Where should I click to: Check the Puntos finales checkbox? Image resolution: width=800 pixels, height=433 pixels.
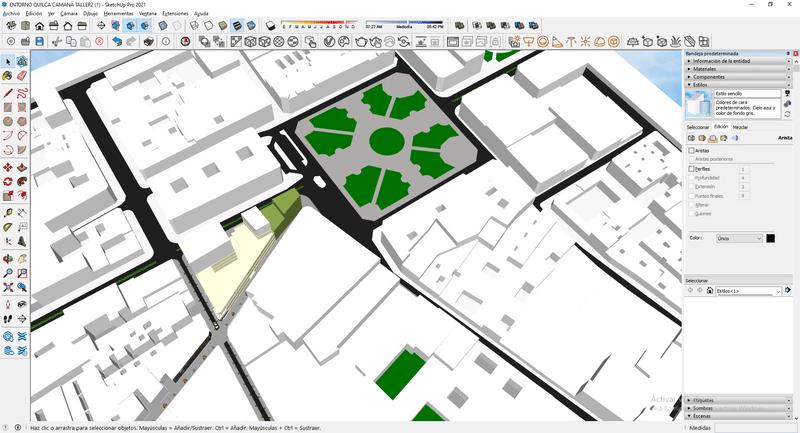[692, 196]
